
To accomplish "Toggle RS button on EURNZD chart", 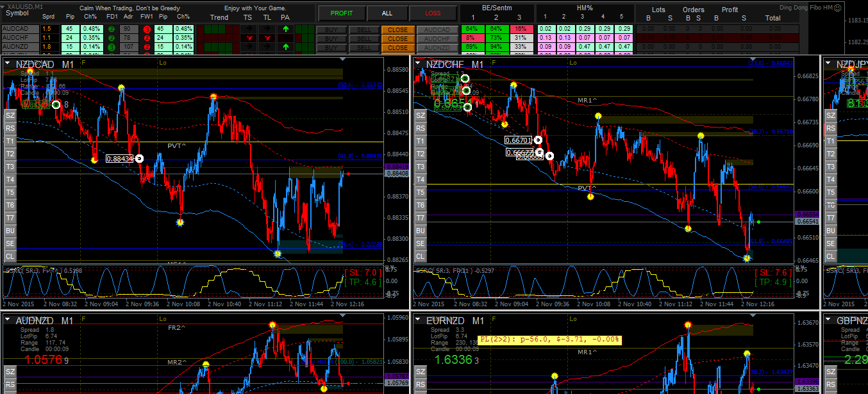I will point(420,384).
